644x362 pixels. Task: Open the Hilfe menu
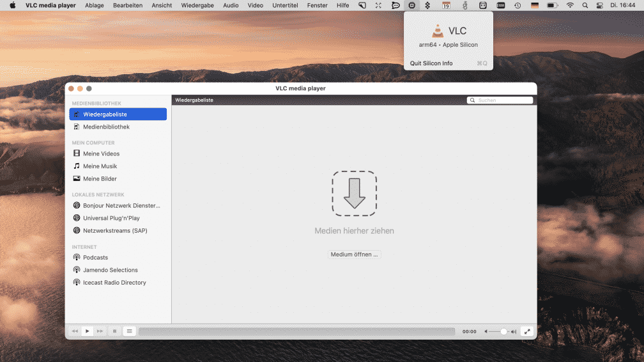pos(343,5)
